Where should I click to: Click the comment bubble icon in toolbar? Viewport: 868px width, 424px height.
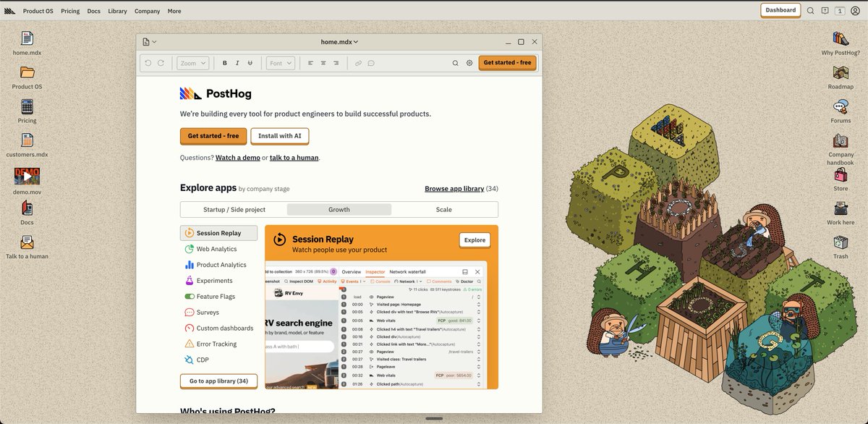[371, 63]
